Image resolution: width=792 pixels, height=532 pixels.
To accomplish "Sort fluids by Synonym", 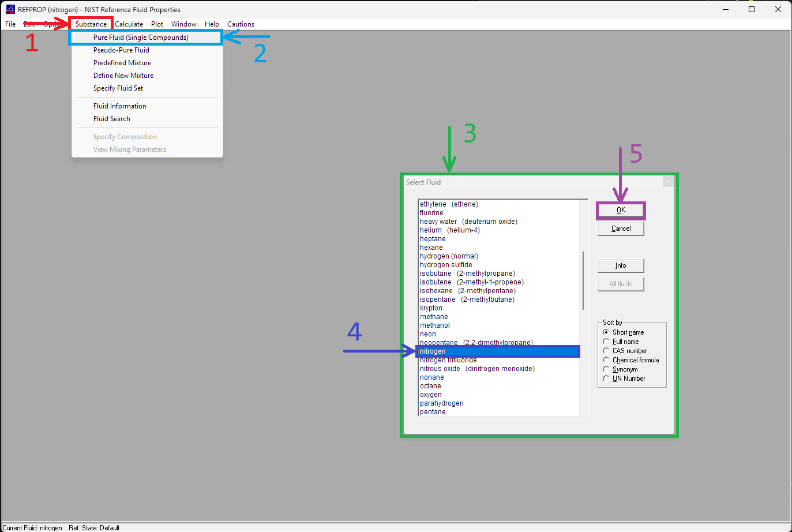I will click(x=621, y=369).
